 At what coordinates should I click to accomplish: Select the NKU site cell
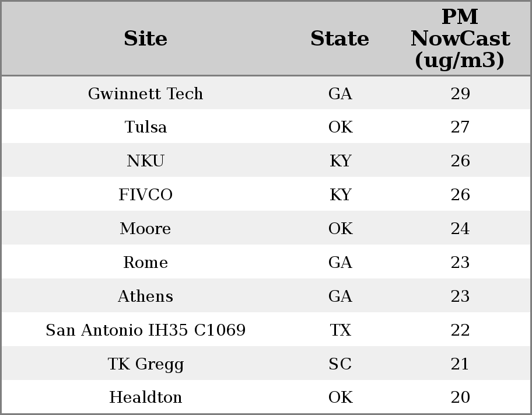pyautogui.click(x=145, y=161)
